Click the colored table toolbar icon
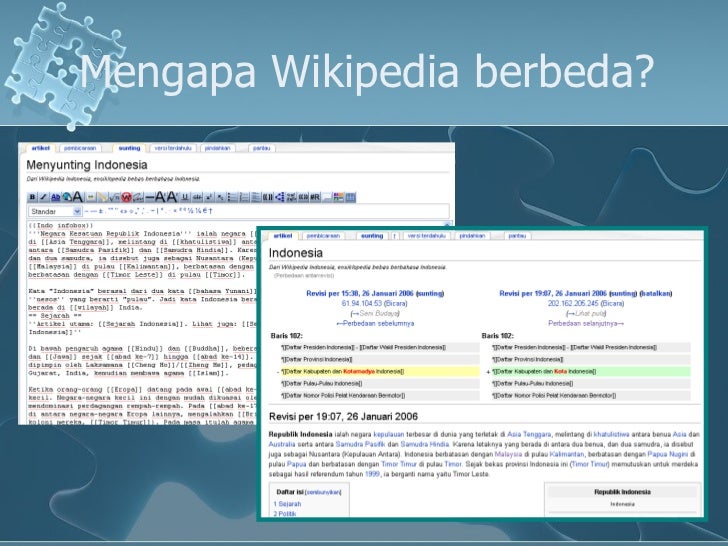The width and height of the screenshot is (728, 546). 338,197
